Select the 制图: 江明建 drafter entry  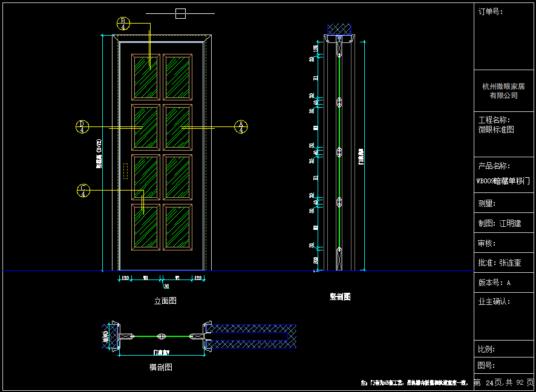tap(500, 223)
